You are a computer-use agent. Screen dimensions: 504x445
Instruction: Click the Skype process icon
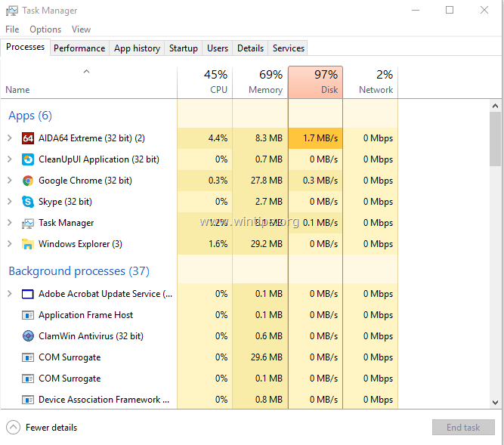pos(28,202)
